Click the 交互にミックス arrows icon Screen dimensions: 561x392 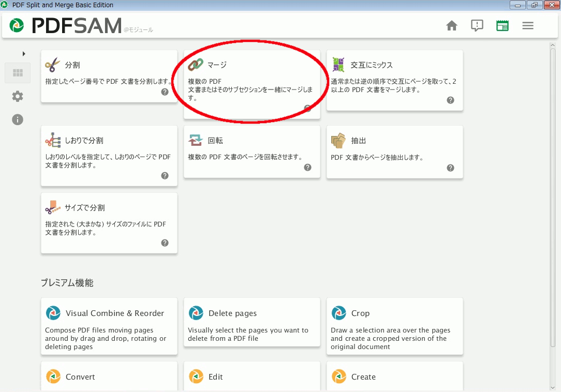pyautogui.click(x=338, y=65)
